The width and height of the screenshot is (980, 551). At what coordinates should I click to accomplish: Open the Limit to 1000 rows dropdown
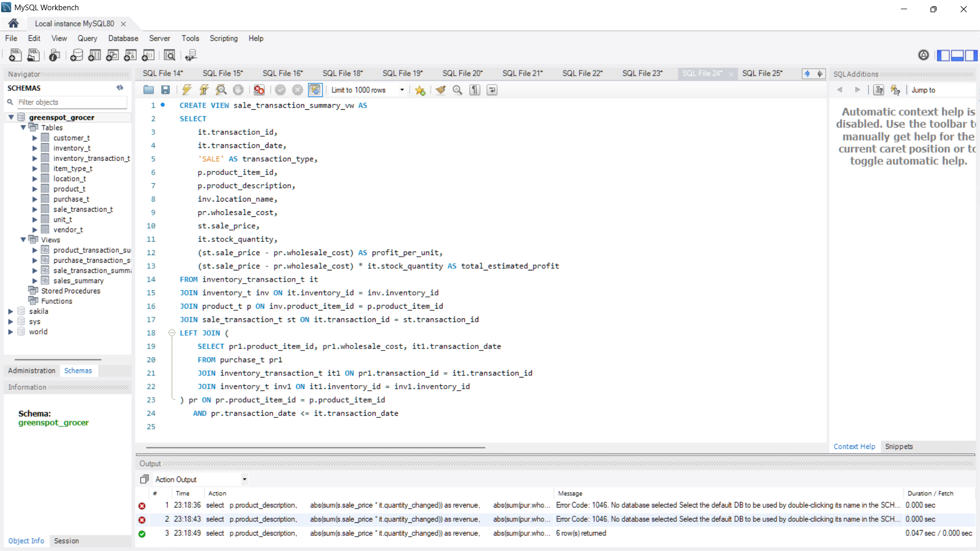pos(402,90)
